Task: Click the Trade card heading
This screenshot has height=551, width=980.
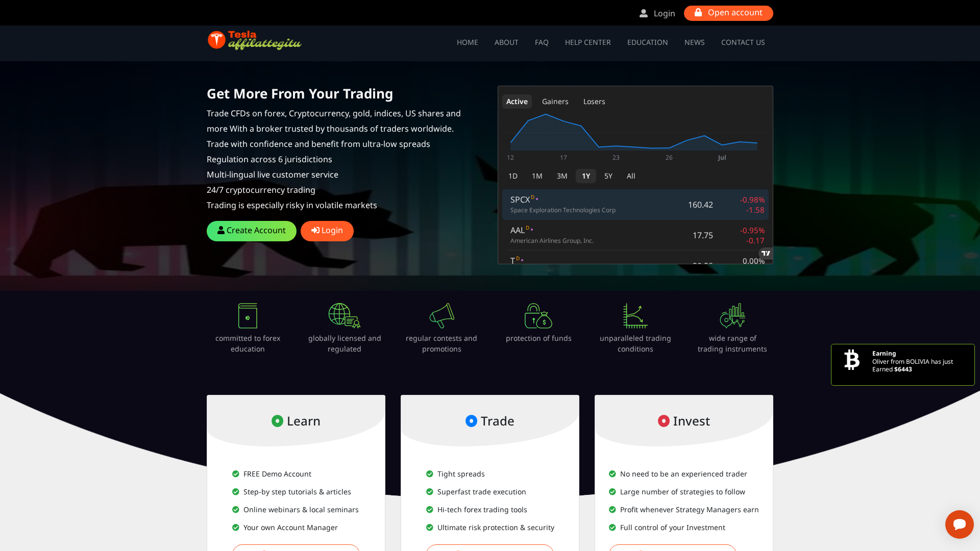Action: (x=490, y=421)
